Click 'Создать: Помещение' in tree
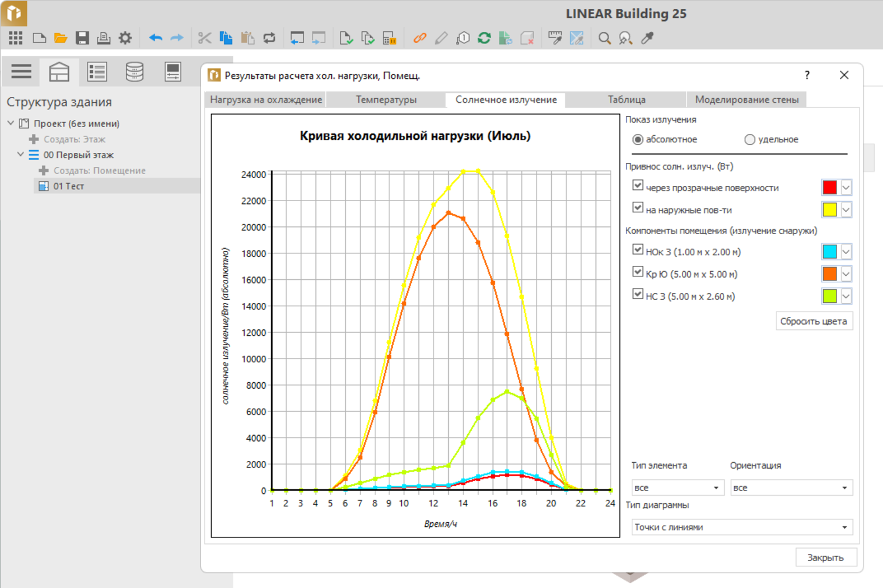The width and height of the screenshot is (883, 588). [x=99, y=171]
